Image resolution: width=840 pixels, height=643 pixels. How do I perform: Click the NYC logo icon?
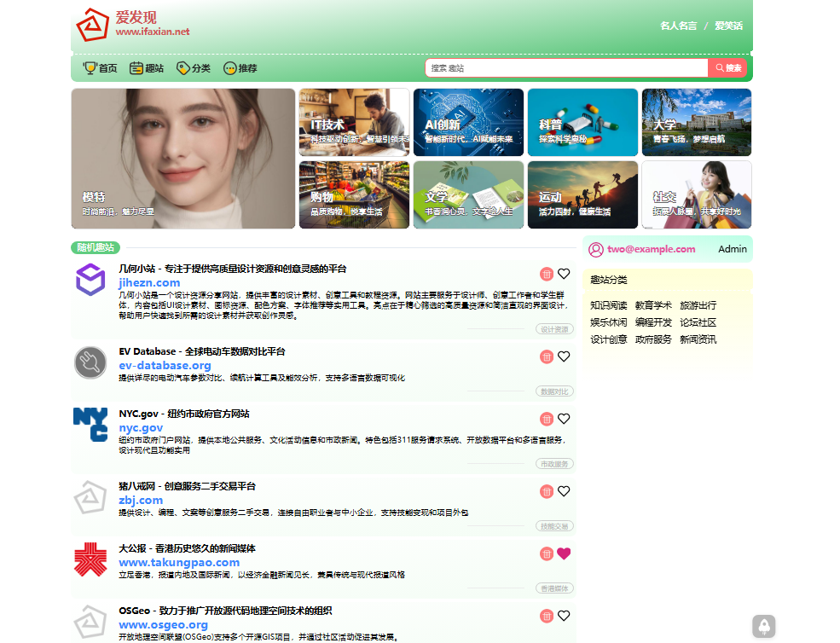(x=90, y=425)
